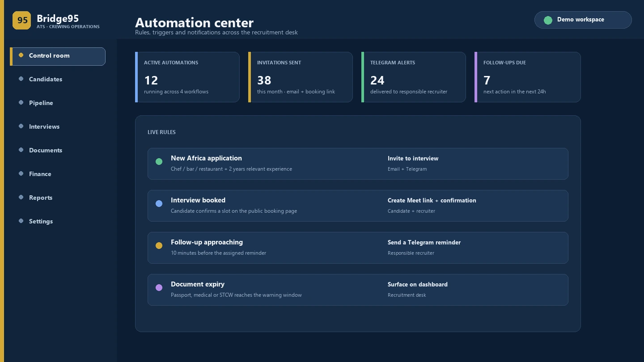Click the count 7 in Follow-ups Due

487,80
